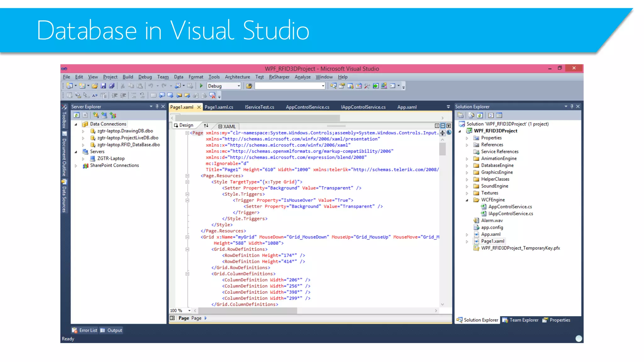Screen dimensions: 644x362
Task: Collapse Grid.ColumnDefinitions outline node
Action: [187, 274]
